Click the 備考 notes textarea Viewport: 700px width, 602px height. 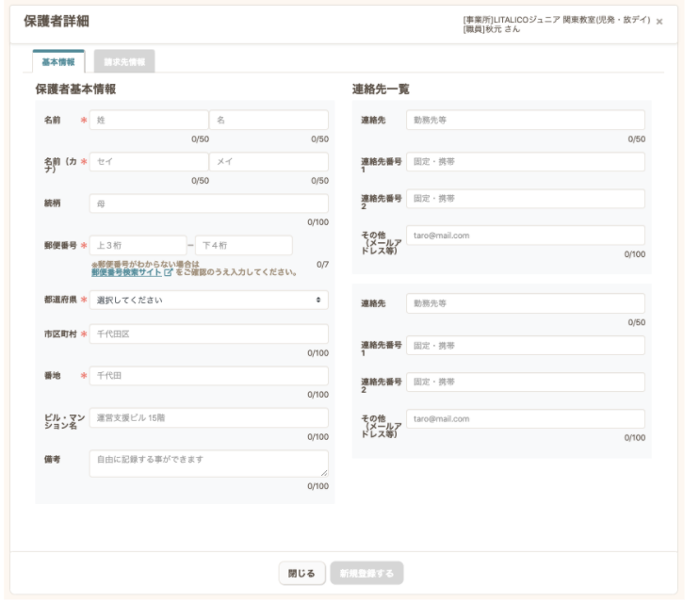209,464
